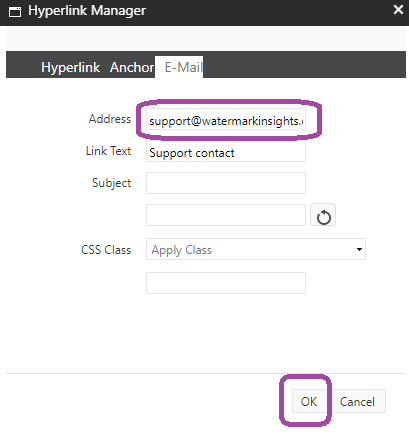Viewport: 409px width, 435px height.
Task: Expand the CSS Class dropdown arrow
Action: [359, 249]
